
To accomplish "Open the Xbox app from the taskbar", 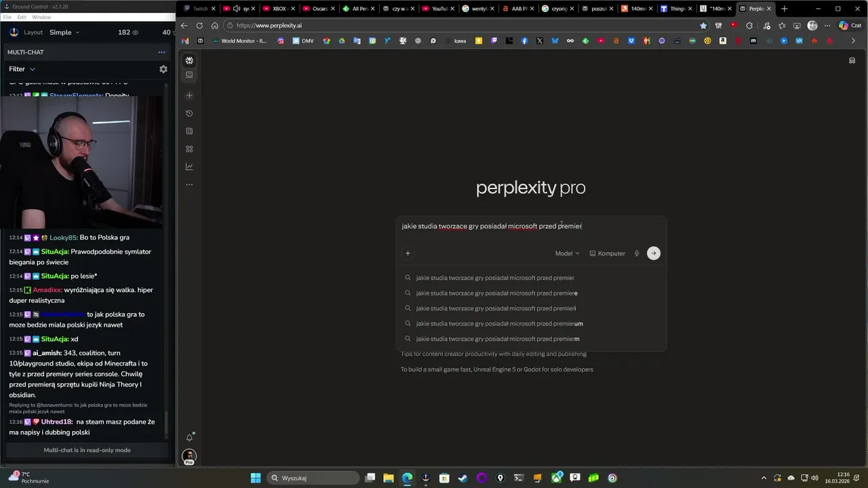I will [557, 478].
